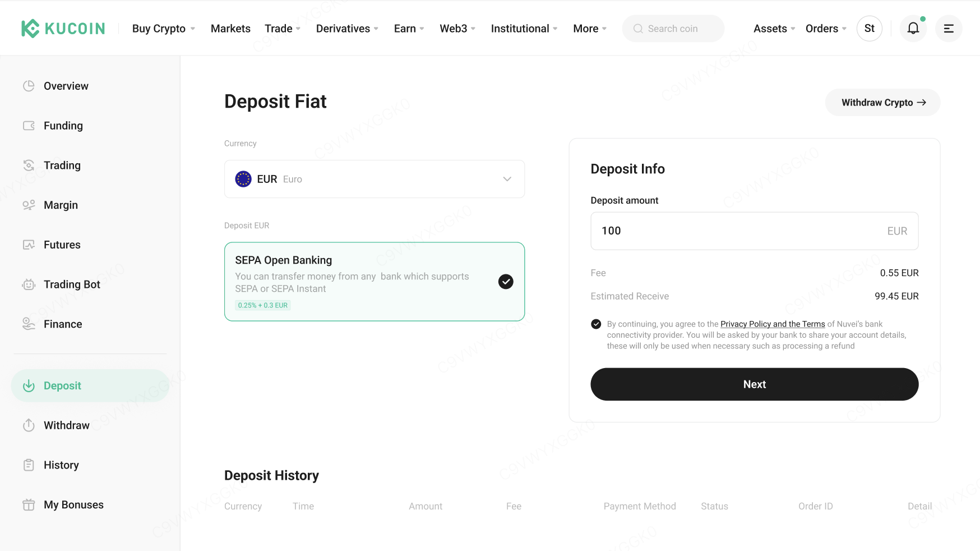
Task: Open the Assets dropdown
Action: (774, 29)
